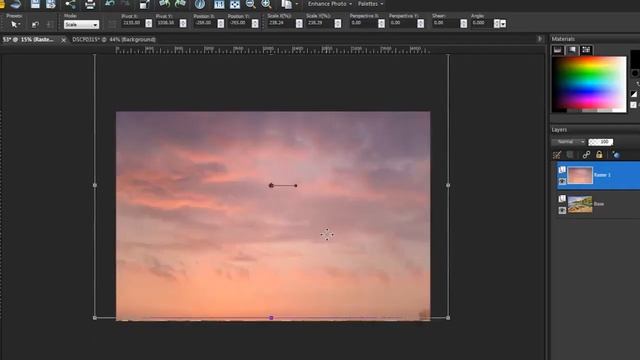Select the Materials Frame tab
This screenshot has height=360, width=640.
[558, 50]
